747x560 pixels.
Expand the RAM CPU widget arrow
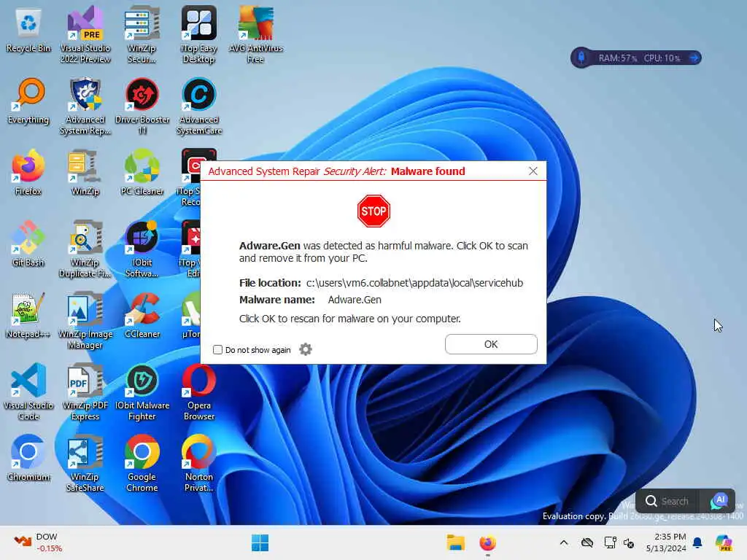(694, 58)
